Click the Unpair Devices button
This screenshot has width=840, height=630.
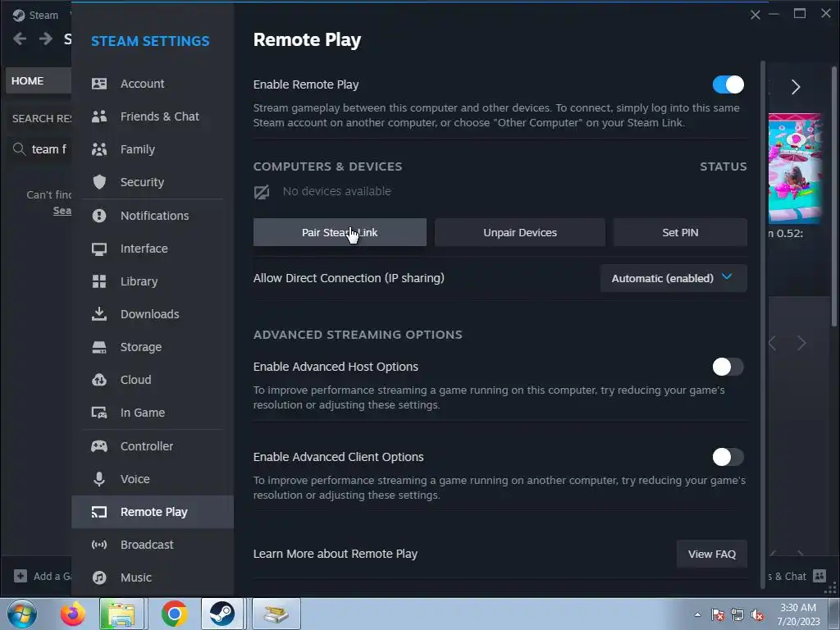point(519,232)
